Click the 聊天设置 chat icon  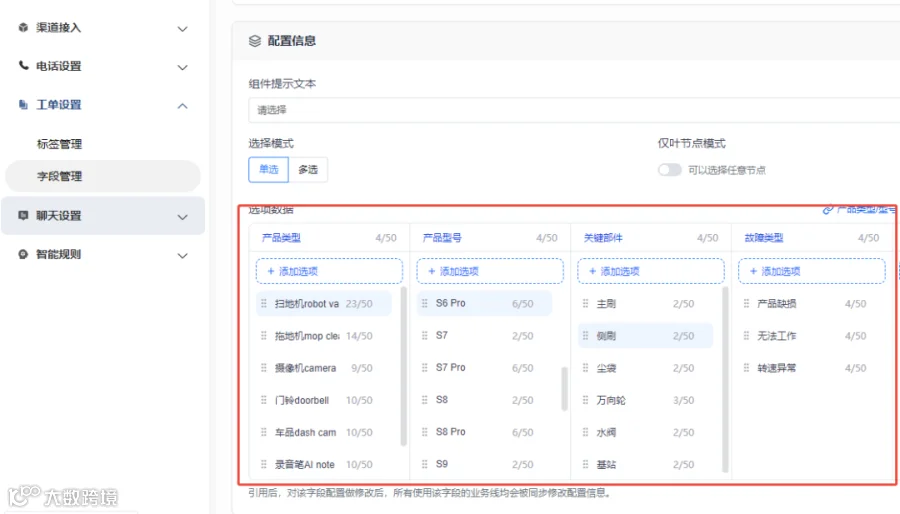pyautogui.click(x=23, y=215)
